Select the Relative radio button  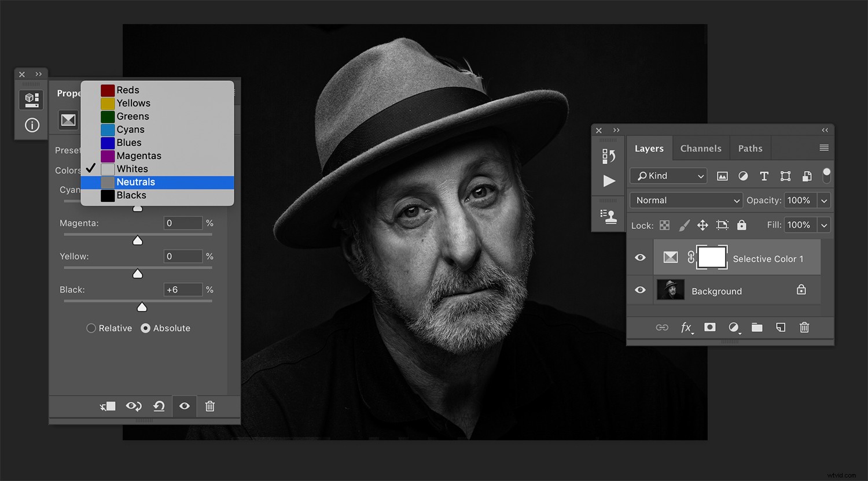coord(91,328)
